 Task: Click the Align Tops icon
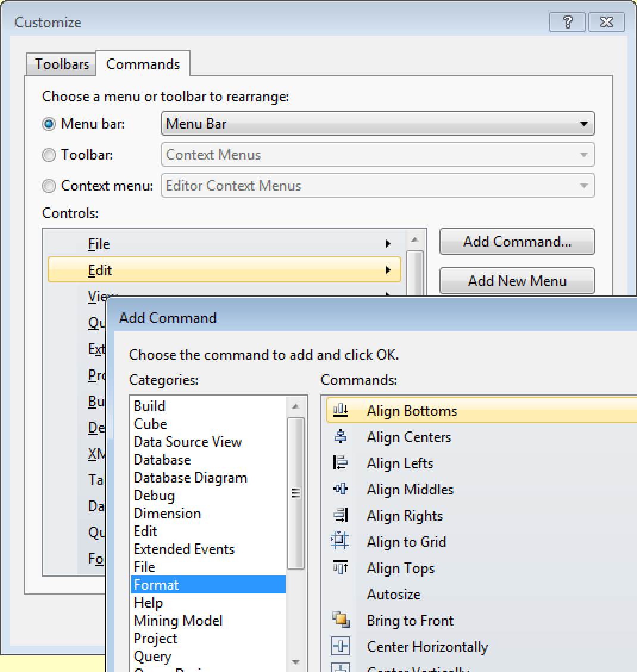point(341,567)
